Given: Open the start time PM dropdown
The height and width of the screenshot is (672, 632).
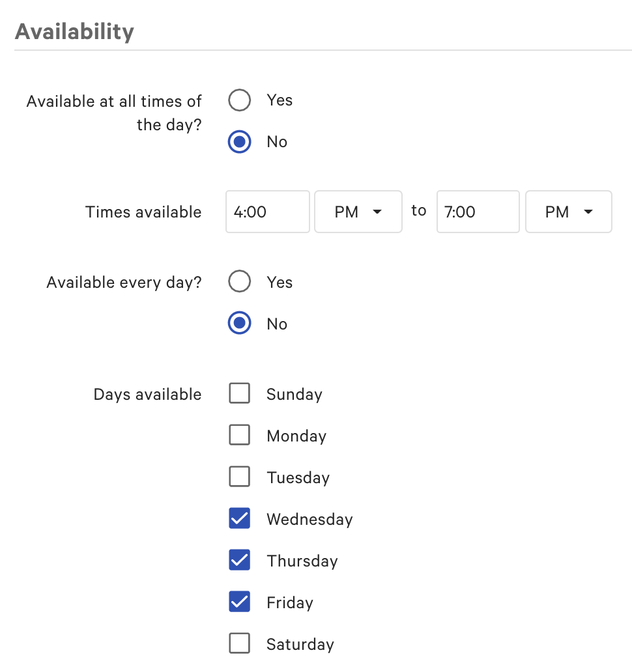Looking at the screenshot, I should click(358, 212).
